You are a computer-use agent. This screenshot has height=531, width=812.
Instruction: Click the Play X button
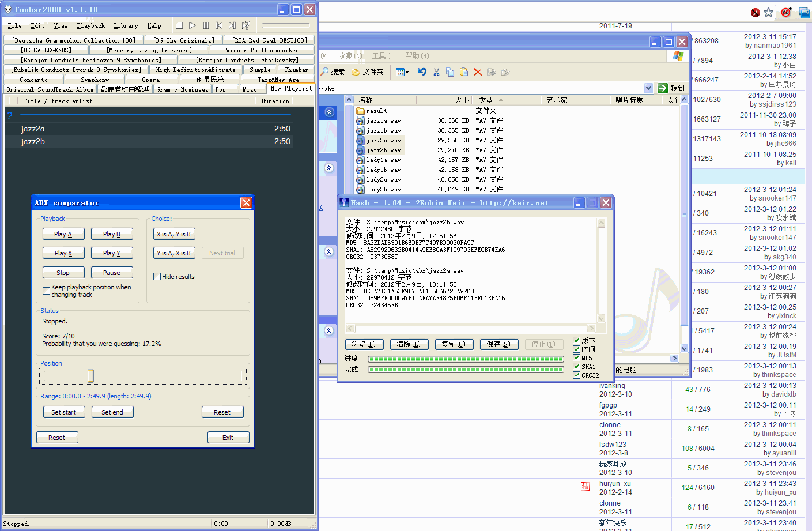pyautogui.click(x=63, y=253)
